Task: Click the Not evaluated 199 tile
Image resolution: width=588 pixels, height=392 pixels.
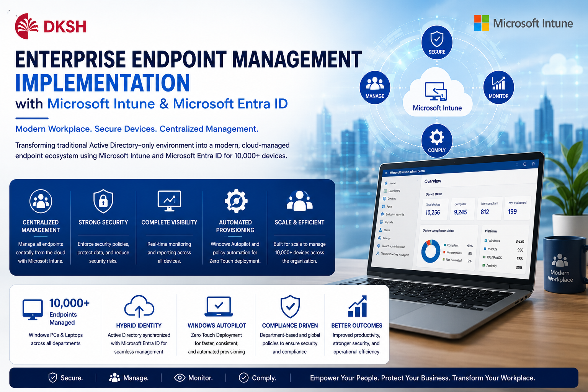Action: [x=518, y=209]
